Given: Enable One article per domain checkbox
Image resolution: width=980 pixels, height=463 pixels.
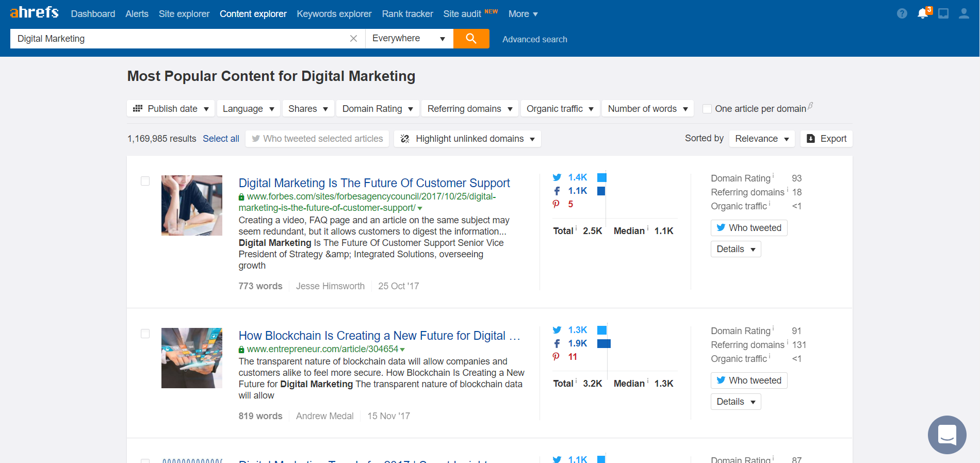Looking at the screenshot, I should click(x=707, y=109).
